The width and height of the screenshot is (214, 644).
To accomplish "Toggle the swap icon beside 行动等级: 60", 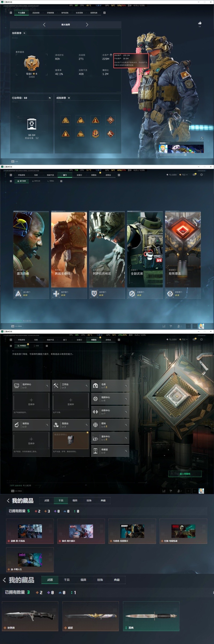I will click(x=49, y=98).
